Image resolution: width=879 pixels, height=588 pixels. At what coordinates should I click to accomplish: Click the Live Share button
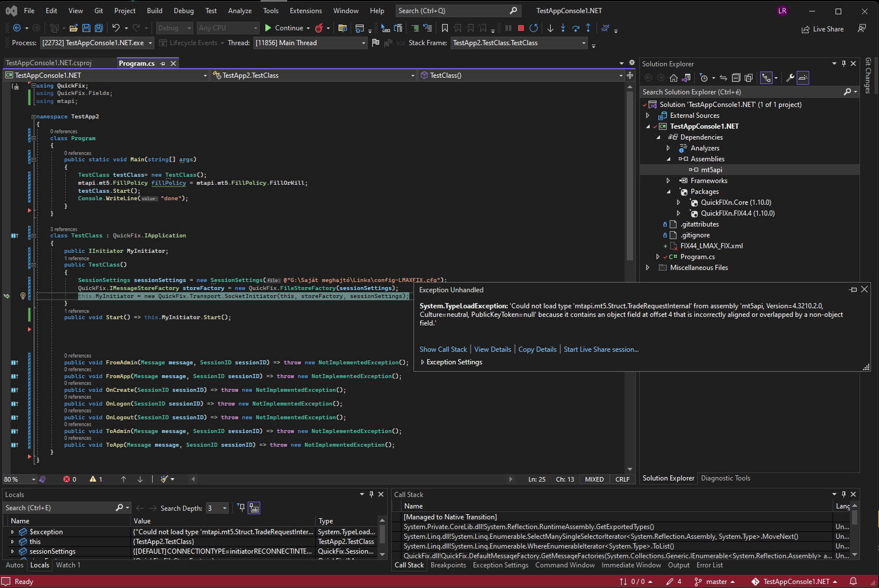click(822, 29)
